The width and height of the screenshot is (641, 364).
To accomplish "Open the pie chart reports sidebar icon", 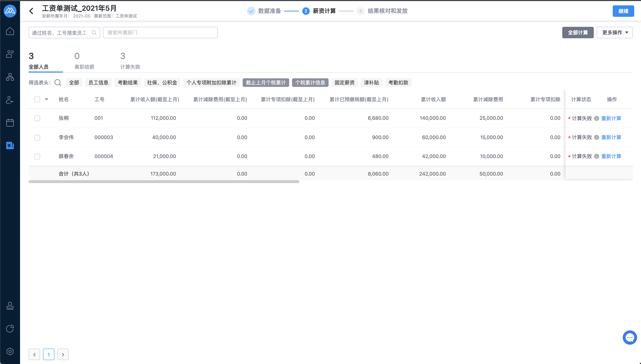I will 10,328.
